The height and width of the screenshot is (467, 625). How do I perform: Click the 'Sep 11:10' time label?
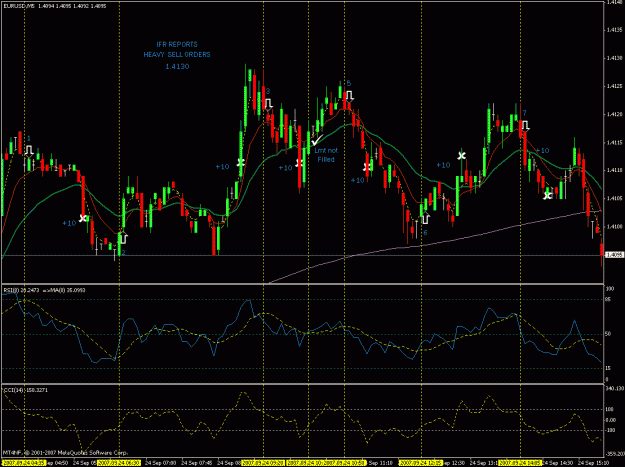383,463
